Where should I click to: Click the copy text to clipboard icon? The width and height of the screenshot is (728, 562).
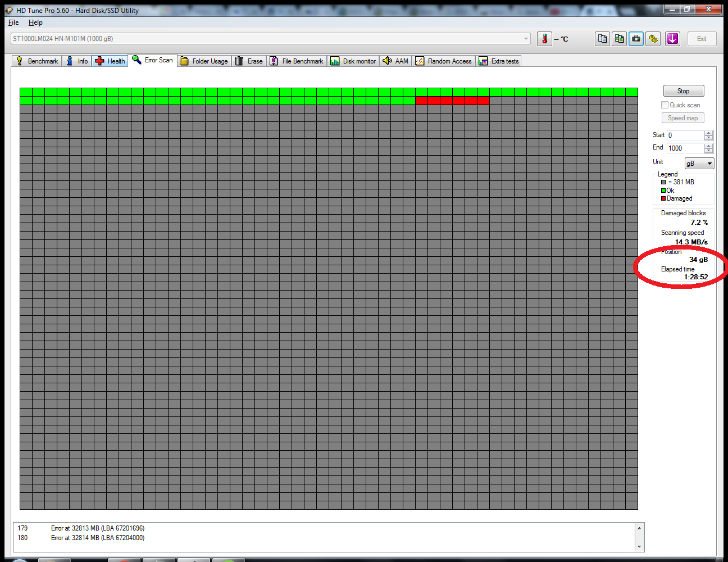[602, 39]
